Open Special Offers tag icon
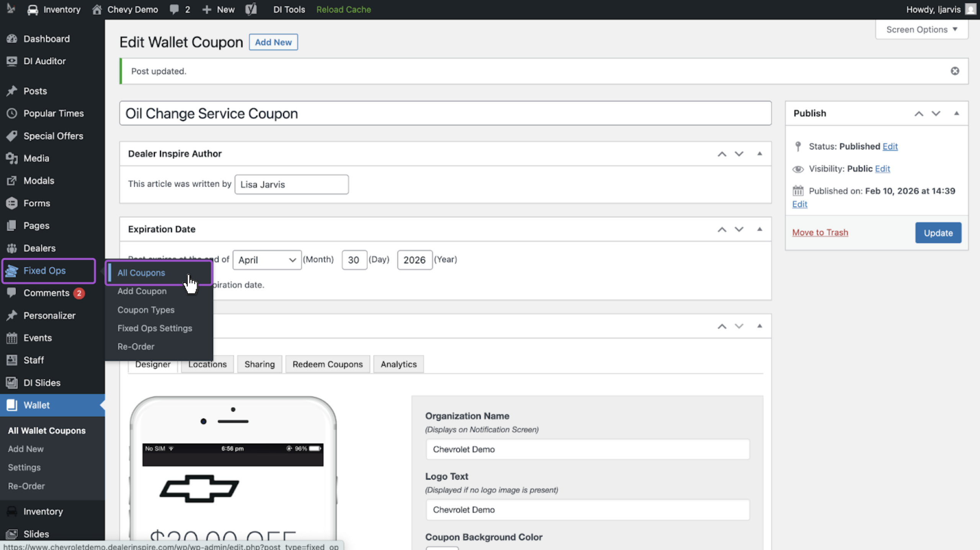Screen dimensions: 980x550 click(12, 136)
